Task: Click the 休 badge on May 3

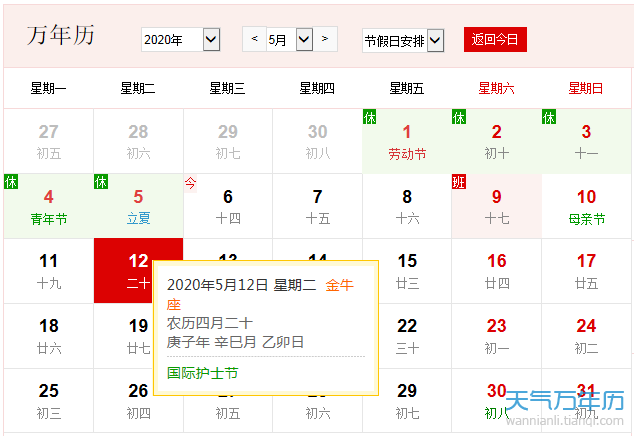Action: pyautogui.click(x=549, y=117)
